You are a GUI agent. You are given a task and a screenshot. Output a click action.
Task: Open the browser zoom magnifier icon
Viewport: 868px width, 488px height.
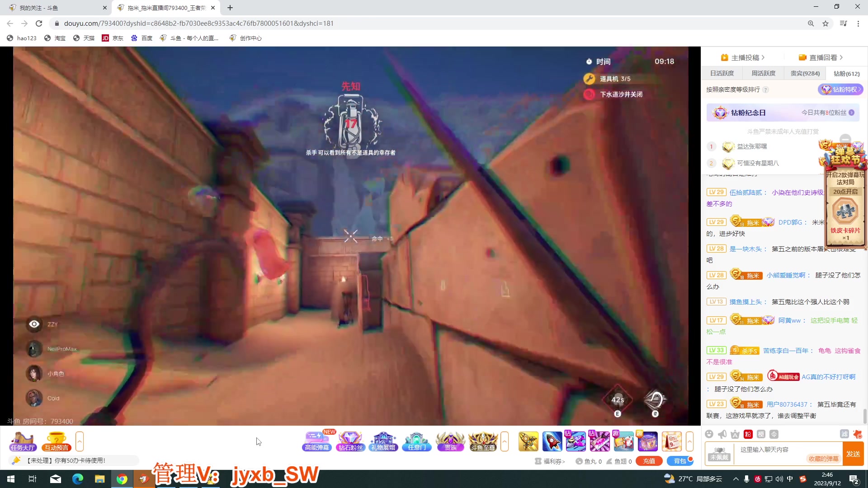811,23
